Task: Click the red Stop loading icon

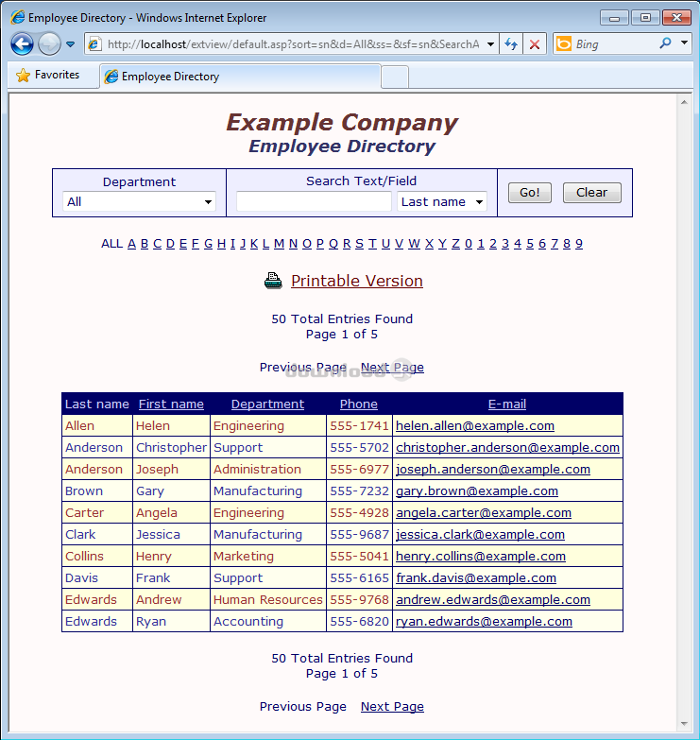Action: pyautogui.click(x=535, y=44)
